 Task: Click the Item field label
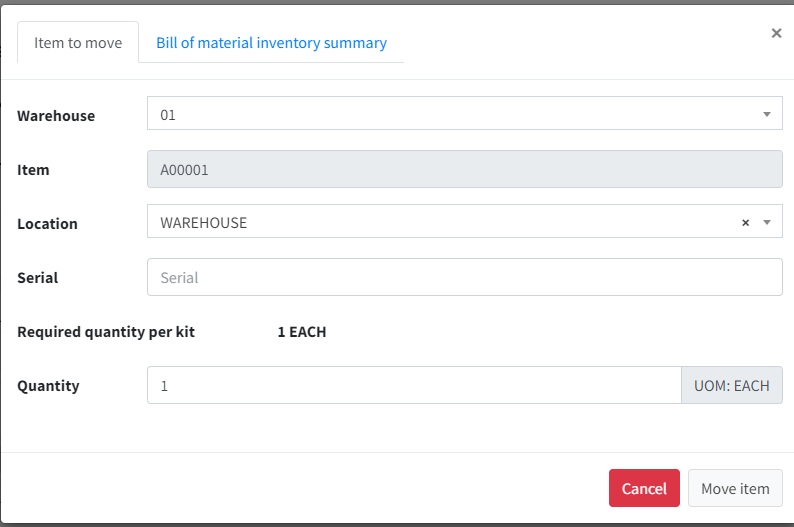click(x=33, y=170)
